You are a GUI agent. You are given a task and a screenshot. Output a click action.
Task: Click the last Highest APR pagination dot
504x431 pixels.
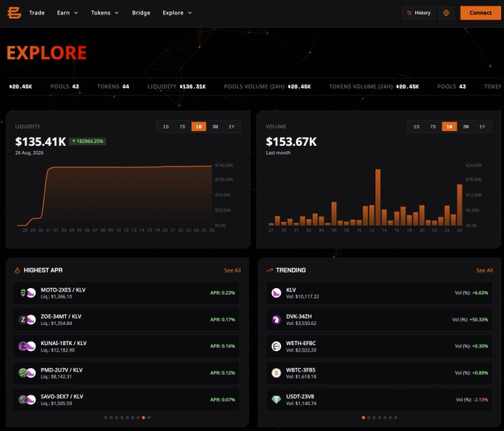[149, 418]
